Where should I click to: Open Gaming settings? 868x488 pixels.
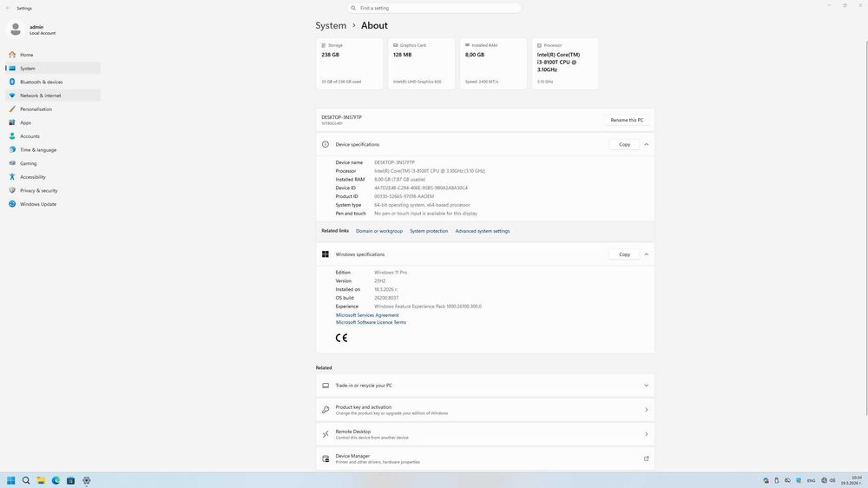[x=53, y=163]
